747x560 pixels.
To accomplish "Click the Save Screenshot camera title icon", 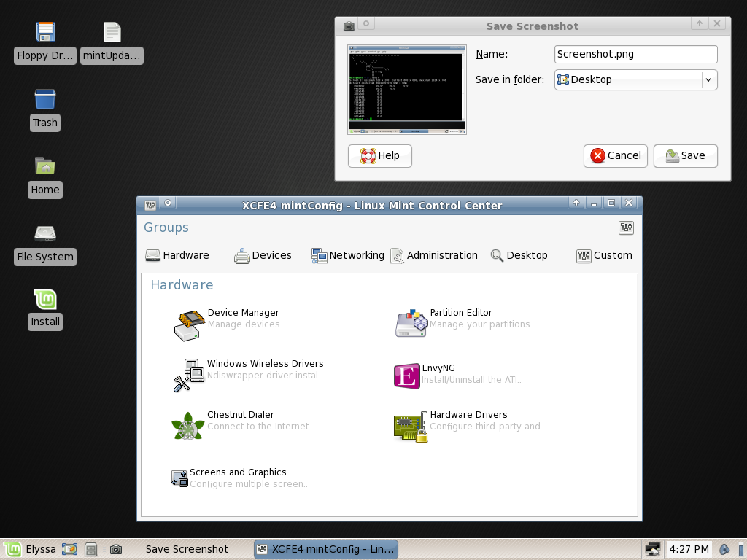I will pos(349,26).
